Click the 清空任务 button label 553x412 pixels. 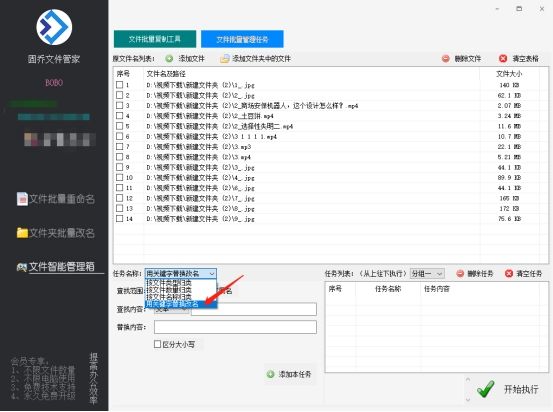click(x=529, y=273)
